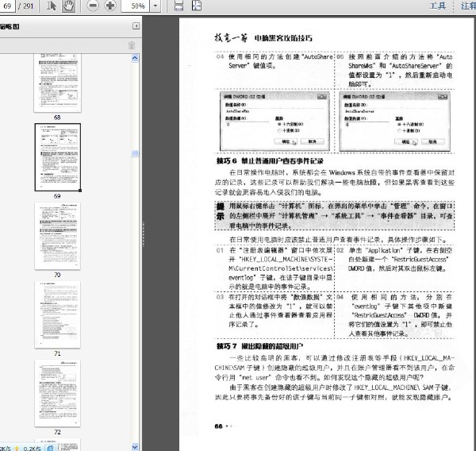The image size is (476, 451).
Task: Click the thumbnail scrollbar down arrow
Action: click(135, 446)
